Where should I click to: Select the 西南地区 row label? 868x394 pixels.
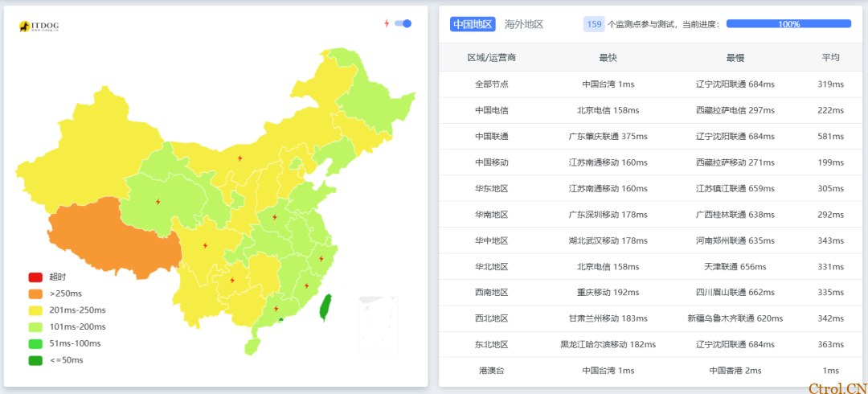[x=492, y=293]
